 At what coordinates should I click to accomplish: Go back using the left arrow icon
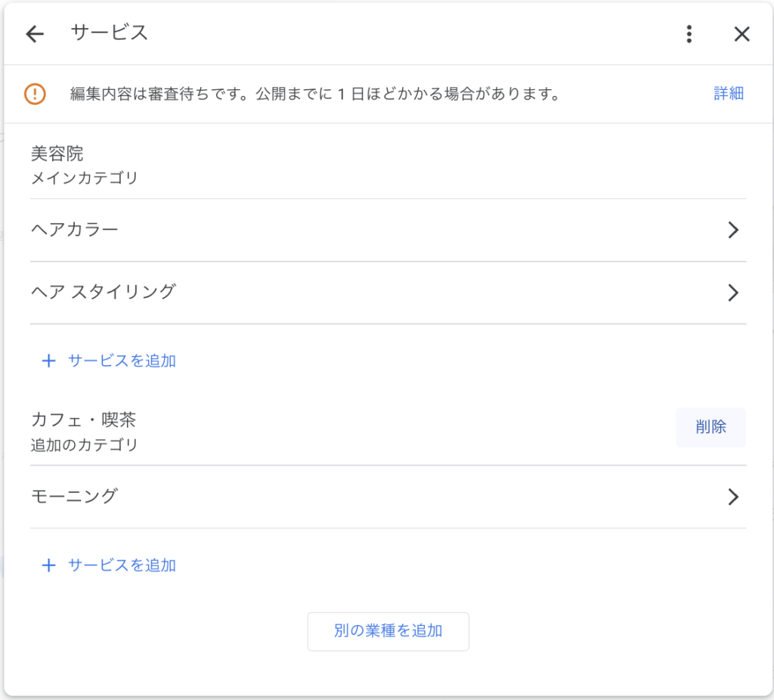click(35, 34)
